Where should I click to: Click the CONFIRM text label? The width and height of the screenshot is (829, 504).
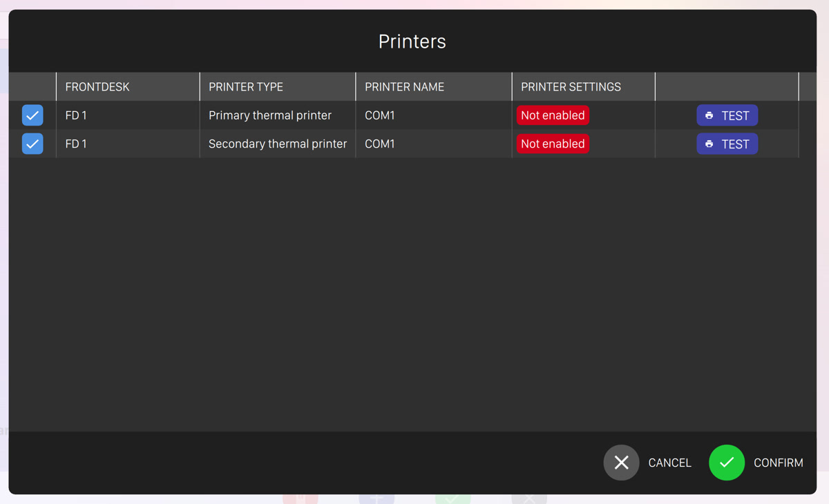point(778,463)
